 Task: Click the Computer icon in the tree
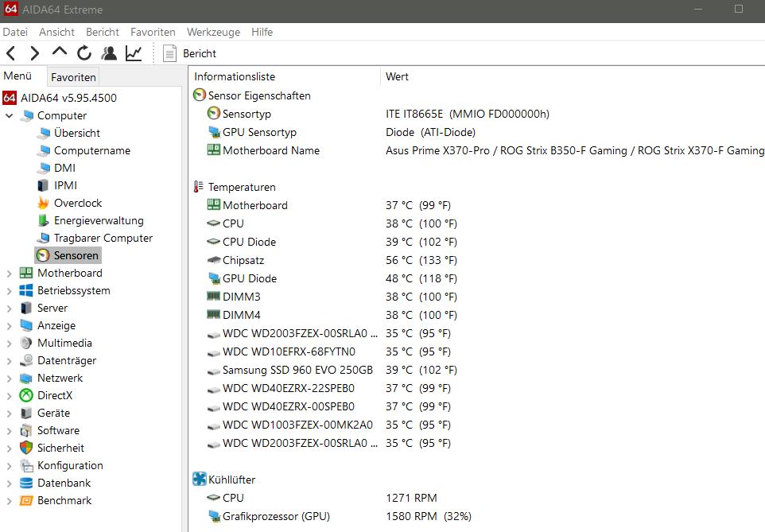pos(27,115)
